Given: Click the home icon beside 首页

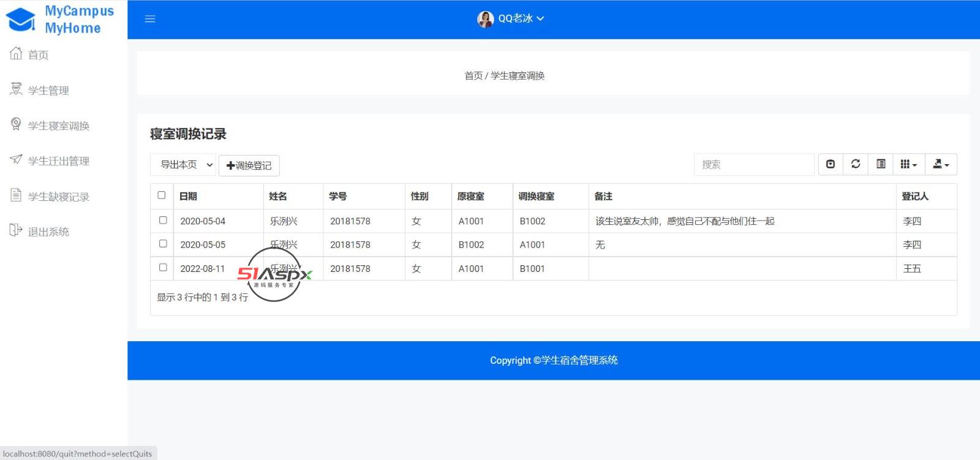Looking at the screenshot, I should point(16,54).
